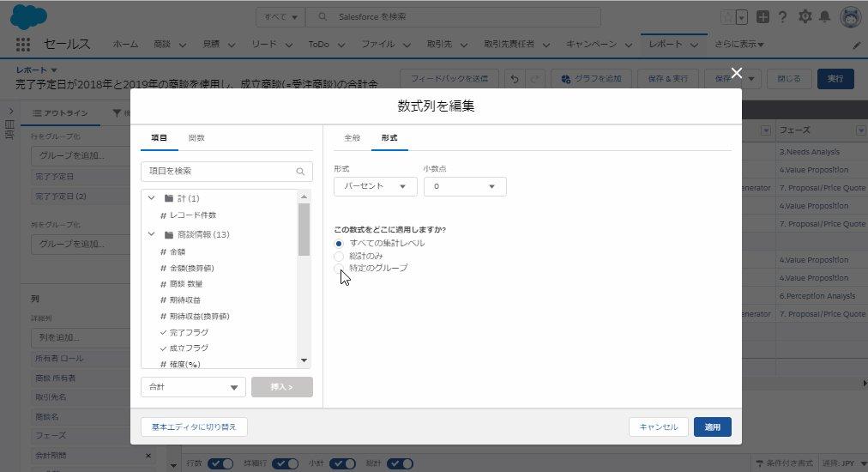The height and width of the screenshot is (472, 868).
Task: Switch to the 項目 tab
Action: pos(159,138)
